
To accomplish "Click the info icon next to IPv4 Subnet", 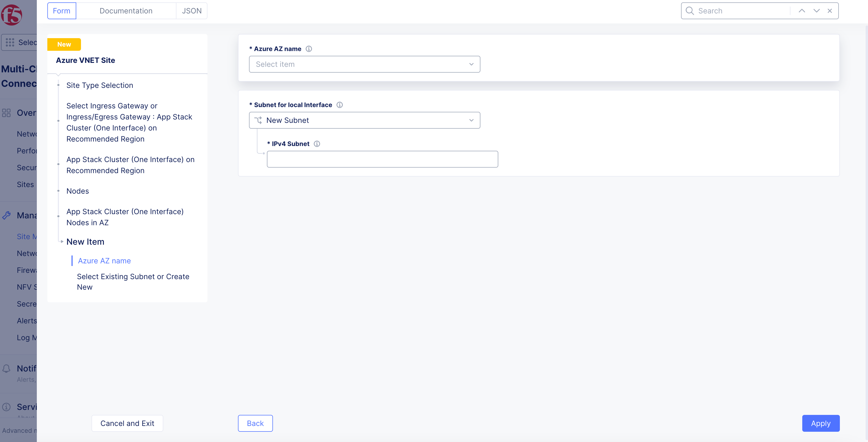I will [x=317, y=144].
